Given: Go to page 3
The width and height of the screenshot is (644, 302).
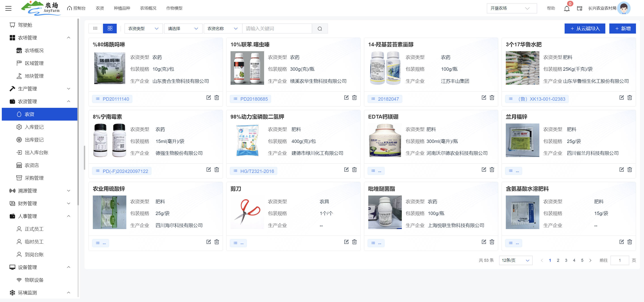Looking at the screenshot, I should (x=566, y=260).
